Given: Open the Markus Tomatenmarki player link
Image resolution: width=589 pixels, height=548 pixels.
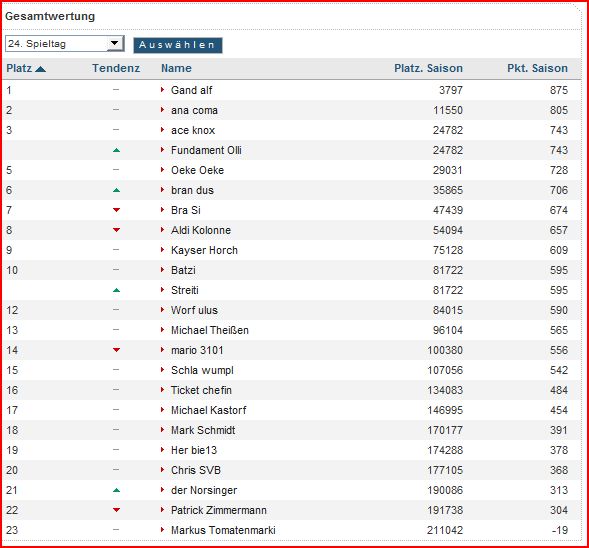Looking at the screenshot, I should click(223, 530).
